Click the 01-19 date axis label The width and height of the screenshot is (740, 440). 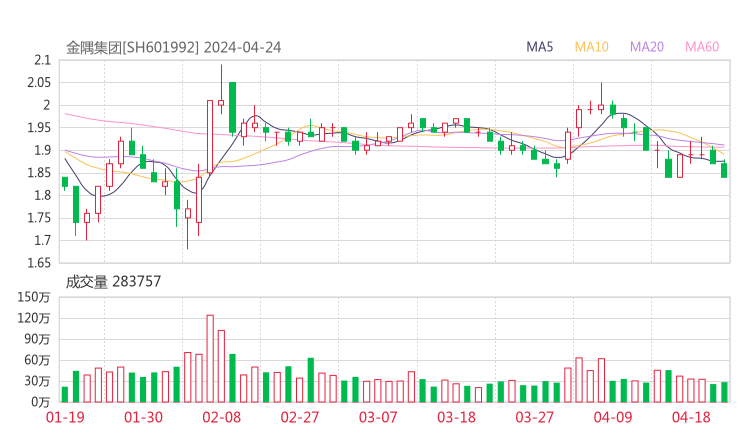[65, 417]
